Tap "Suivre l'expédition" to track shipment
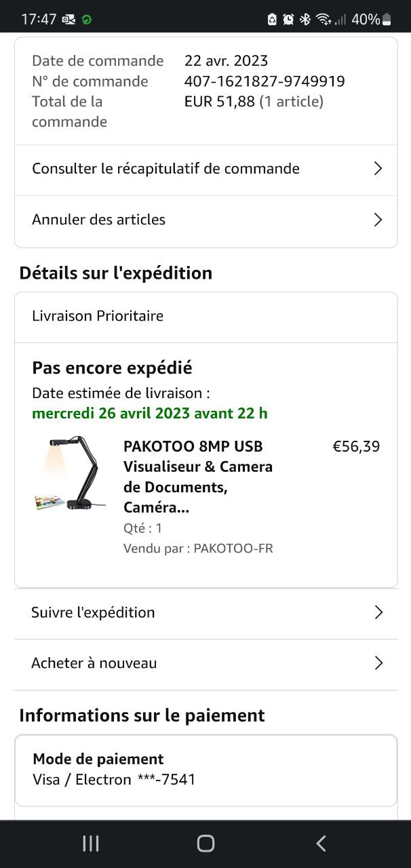Image resolution: width=411 pixels, height=868 pixels. point(93,612)
